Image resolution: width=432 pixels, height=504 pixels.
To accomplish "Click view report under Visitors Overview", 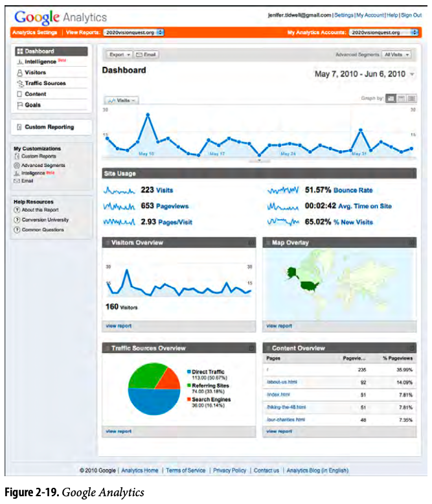I will 119,326.
